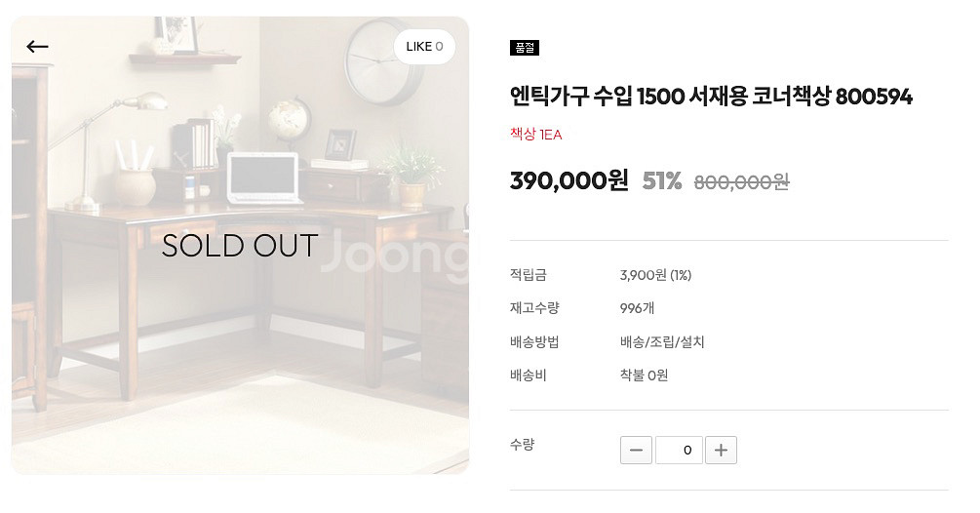Viewport: 980px width, 513px height.
Task: Click the red 책상 1EA text
Action: coord(536,135)
